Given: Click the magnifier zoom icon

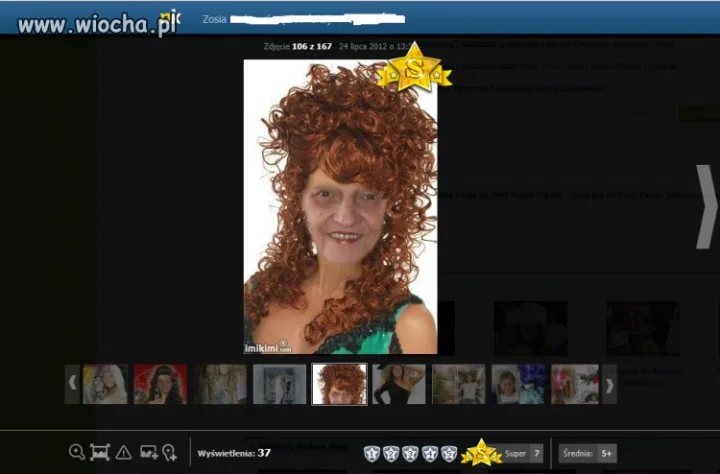Looking at the screenshot, I should point(77,452).
